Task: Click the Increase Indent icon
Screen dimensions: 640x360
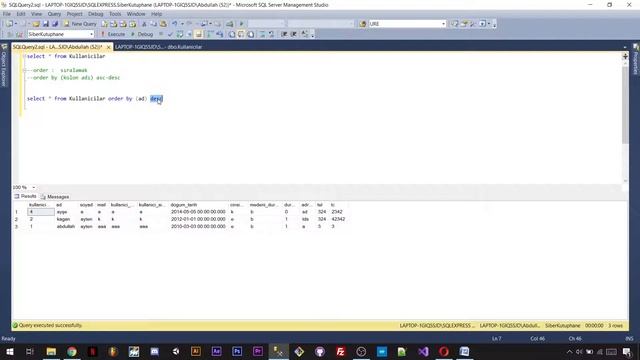Action: coord(293,34)
